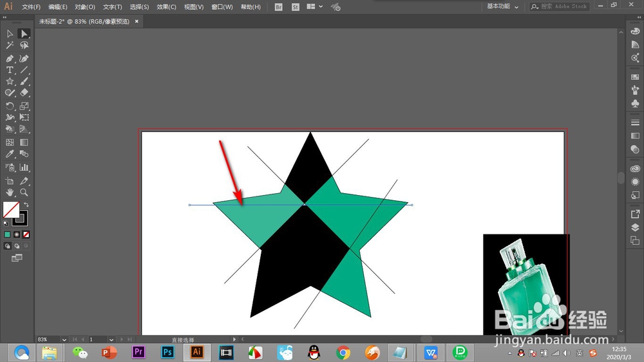Select the Eyedropper tool
Screen dimensions: 644x362
[x=10, y=154]
